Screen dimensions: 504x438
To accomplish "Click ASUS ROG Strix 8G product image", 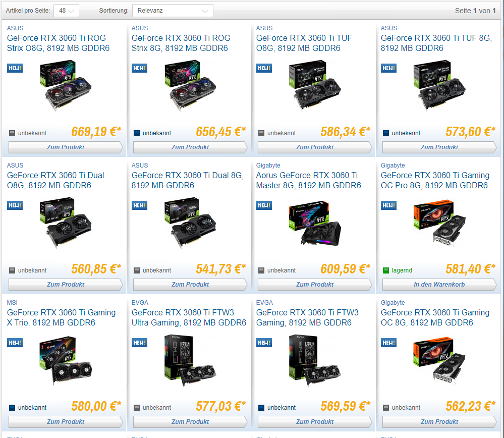I will [x=190, y=86].
